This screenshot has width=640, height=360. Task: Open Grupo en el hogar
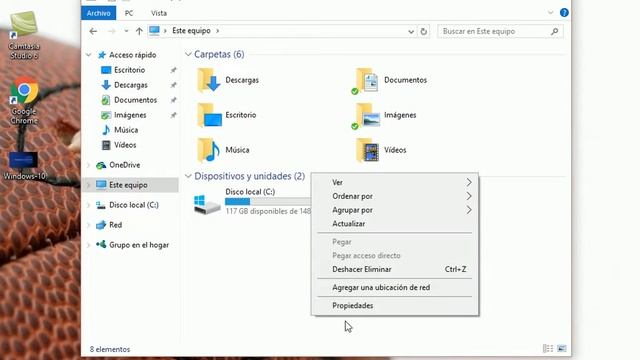pyautogui.click(x=139, y=245)
